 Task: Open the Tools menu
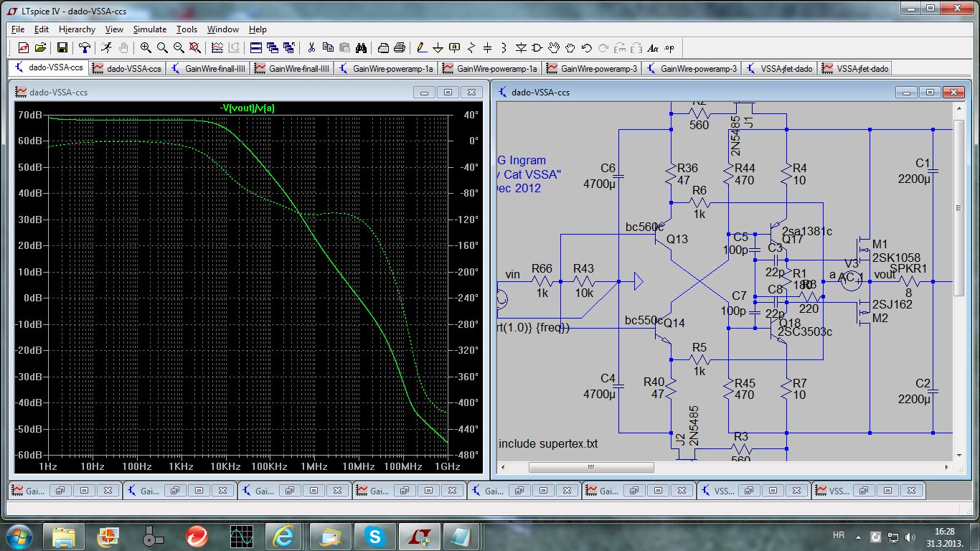[187, 29]
